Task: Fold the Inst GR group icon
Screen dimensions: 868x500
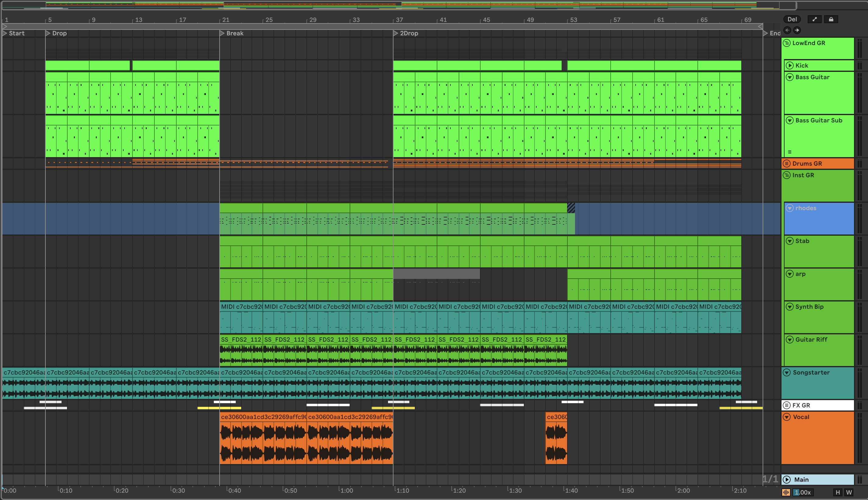Action: [787, 175]
